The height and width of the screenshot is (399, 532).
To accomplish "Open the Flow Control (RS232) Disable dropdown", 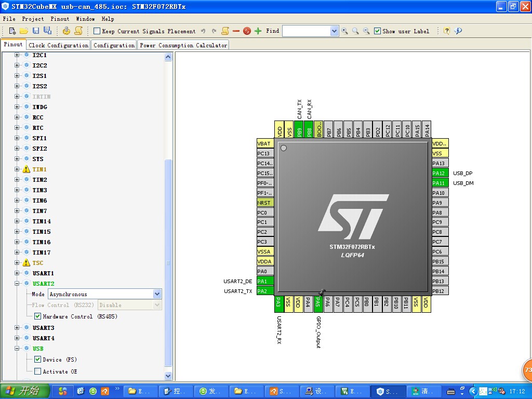I will 157,305.
